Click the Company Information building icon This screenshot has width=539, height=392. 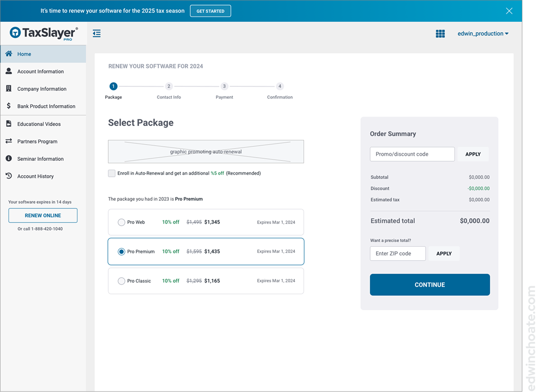8,88
